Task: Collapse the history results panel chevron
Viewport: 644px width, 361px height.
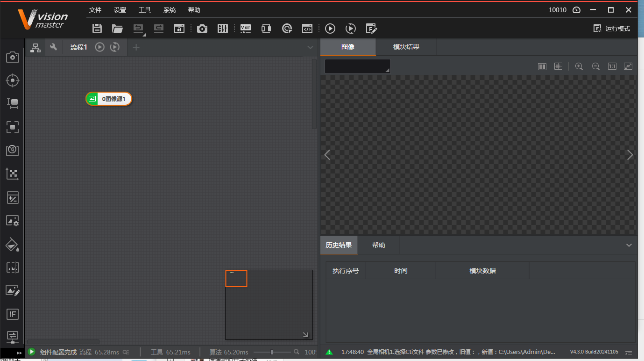Action: tap(629, 245)
